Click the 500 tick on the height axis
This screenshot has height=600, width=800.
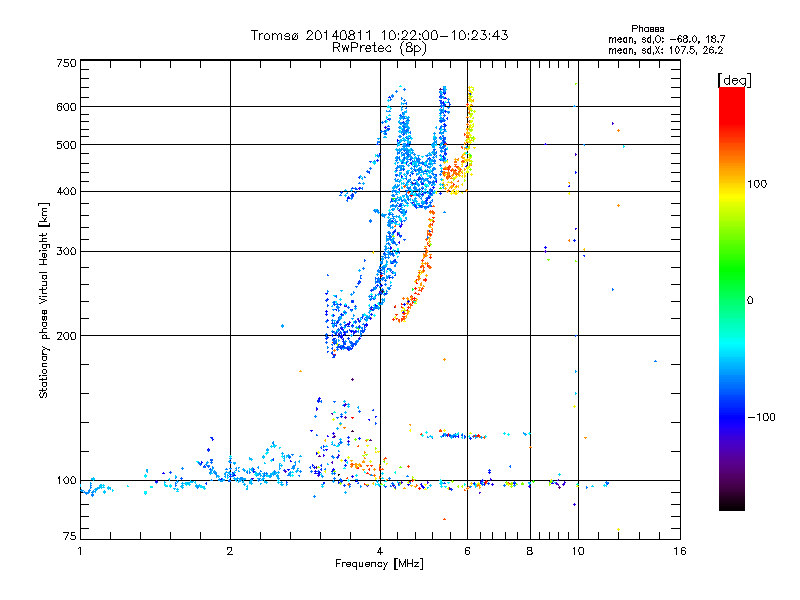tap(67, 145)
